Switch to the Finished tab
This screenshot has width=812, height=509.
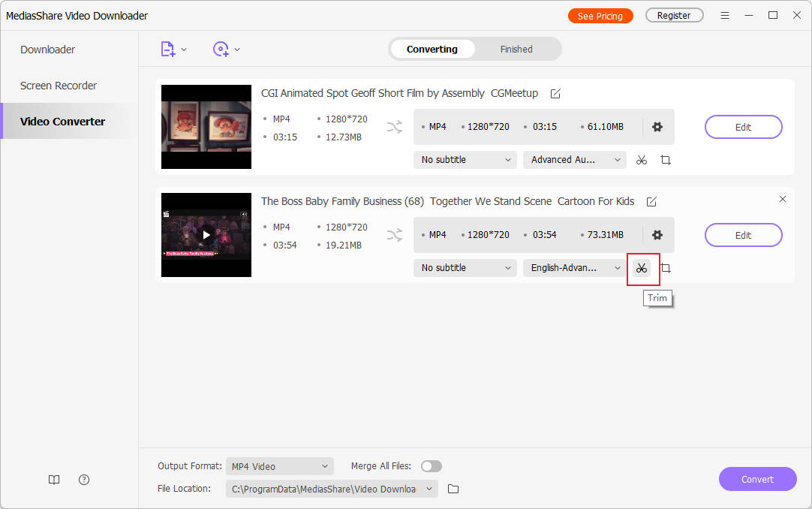[516, 50]
